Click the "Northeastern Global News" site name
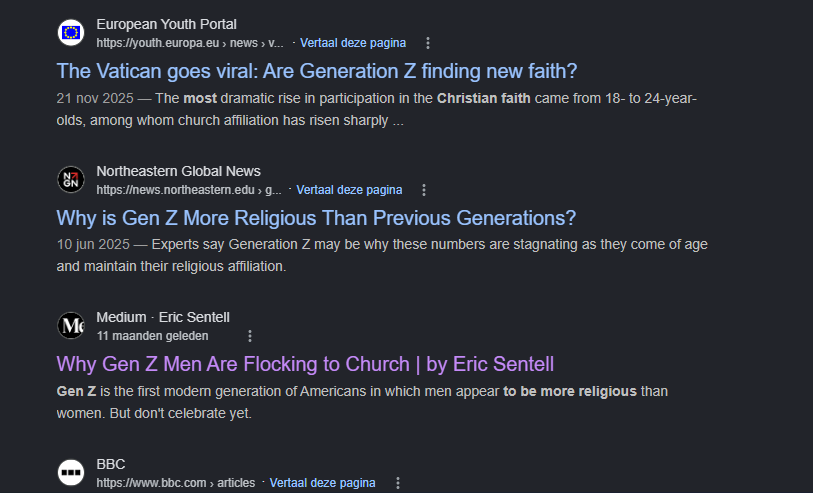Viewport: 813px width, 493px height. click(178, 171)
